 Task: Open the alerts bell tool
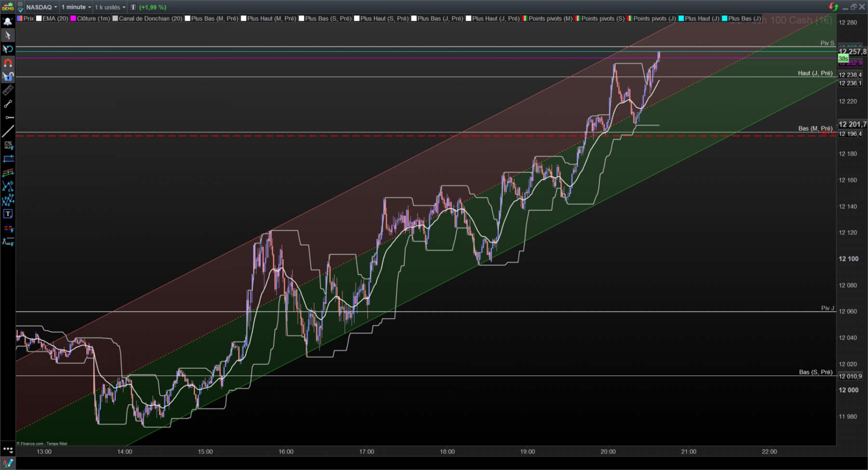pos(8,21)
